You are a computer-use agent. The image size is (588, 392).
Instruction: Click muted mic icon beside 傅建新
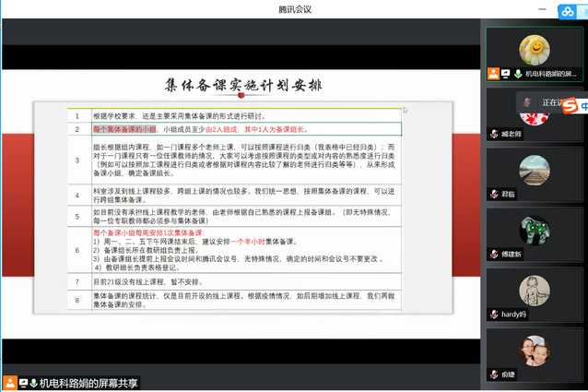click(x=494, y=254)
